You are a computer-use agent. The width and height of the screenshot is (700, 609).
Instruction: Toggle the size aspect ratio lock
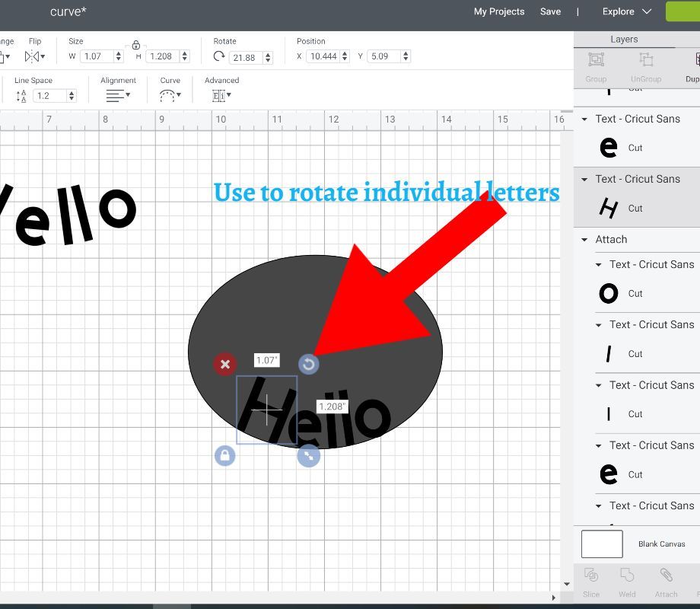click(x=136, y=45)
